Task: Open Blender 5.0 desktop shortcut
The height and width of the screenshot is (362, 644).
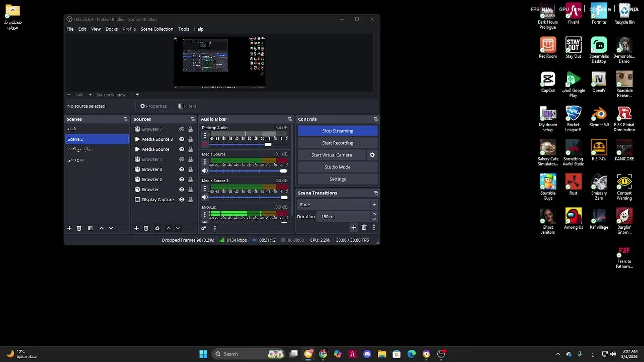Action: [599, 116]
